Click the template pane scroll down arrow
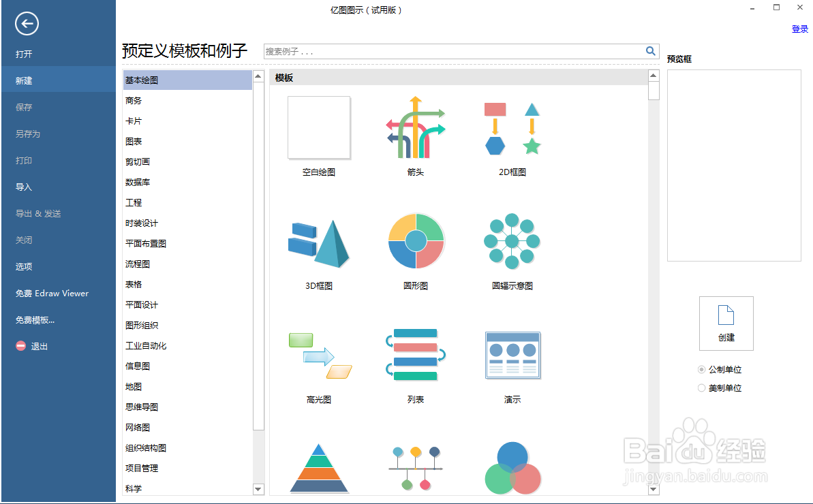The width and height of the screenshot is (813, 504). click(x=654, y=488)
